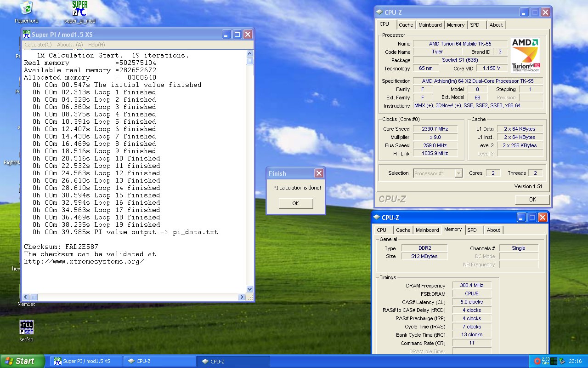Click the Core VID value 1.150 V

point(492,68)
